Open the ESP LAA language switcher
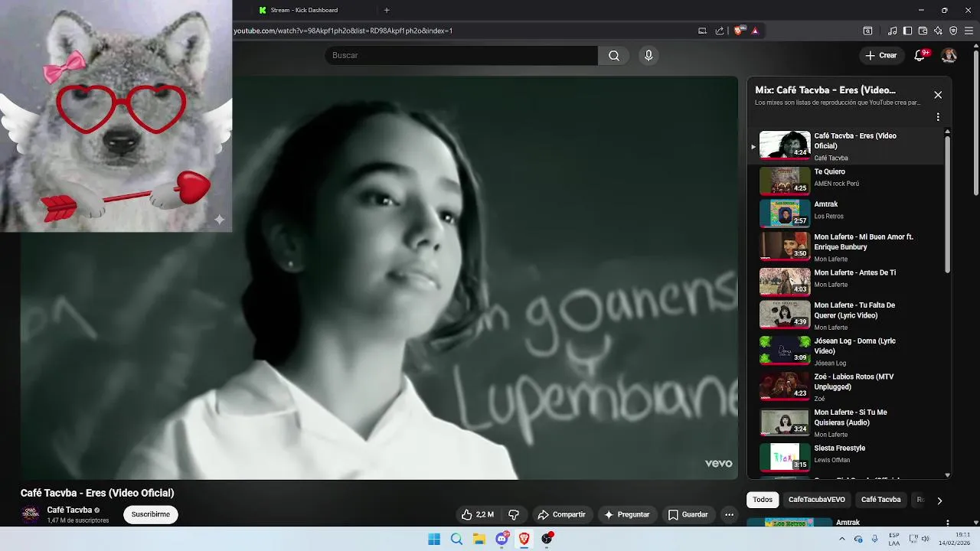 coord(894,539)
